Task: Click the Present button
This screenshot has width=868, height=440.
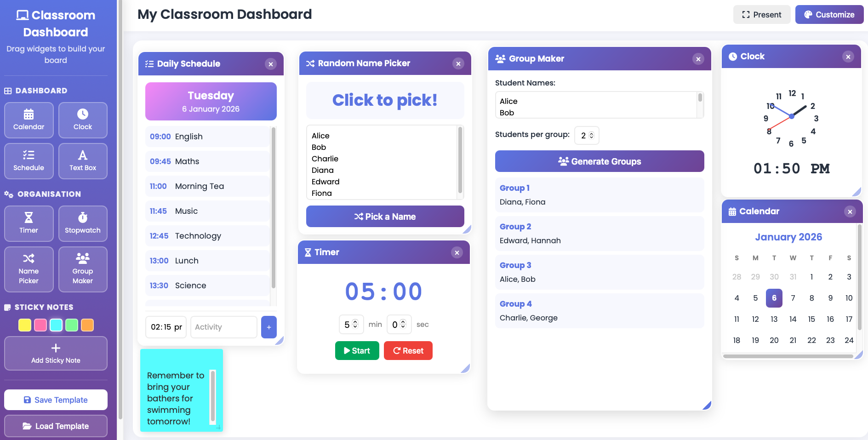Action: (x=761, y=15)
